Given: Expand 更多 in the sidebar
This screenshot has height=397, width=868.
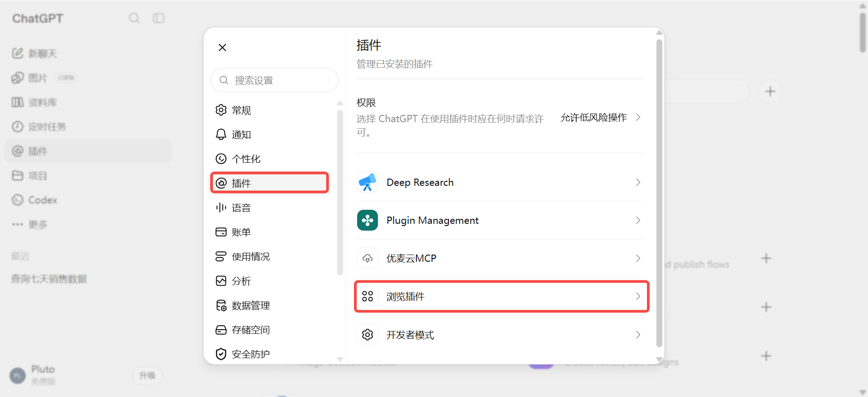Looking at the screenshot, I should (88, 224).
